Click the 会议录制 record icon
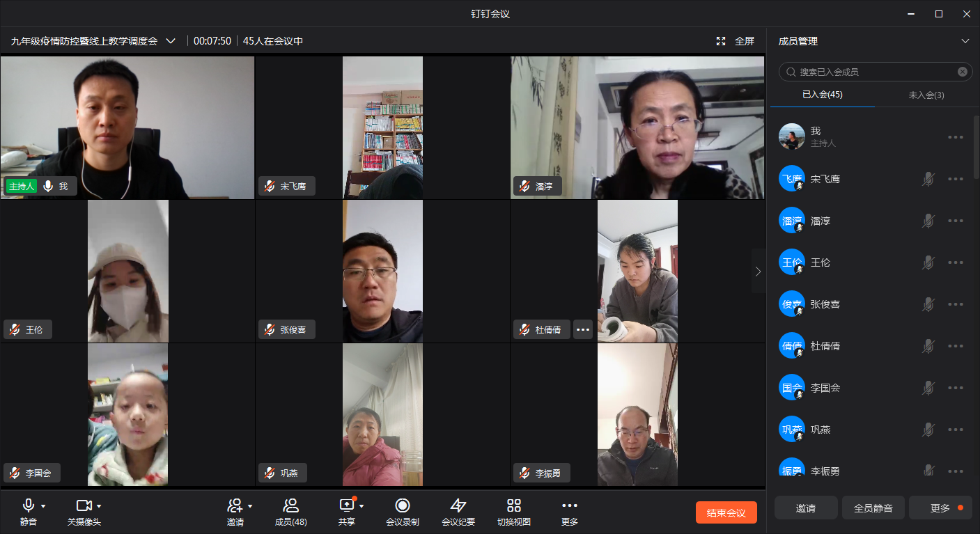 click(x=402, y=505)
